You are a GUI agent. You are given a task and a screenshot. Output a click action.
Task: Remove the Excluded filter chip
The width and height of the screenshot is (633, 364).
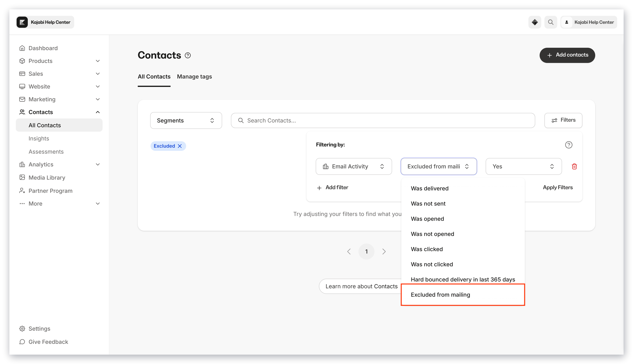coord(180,146)
